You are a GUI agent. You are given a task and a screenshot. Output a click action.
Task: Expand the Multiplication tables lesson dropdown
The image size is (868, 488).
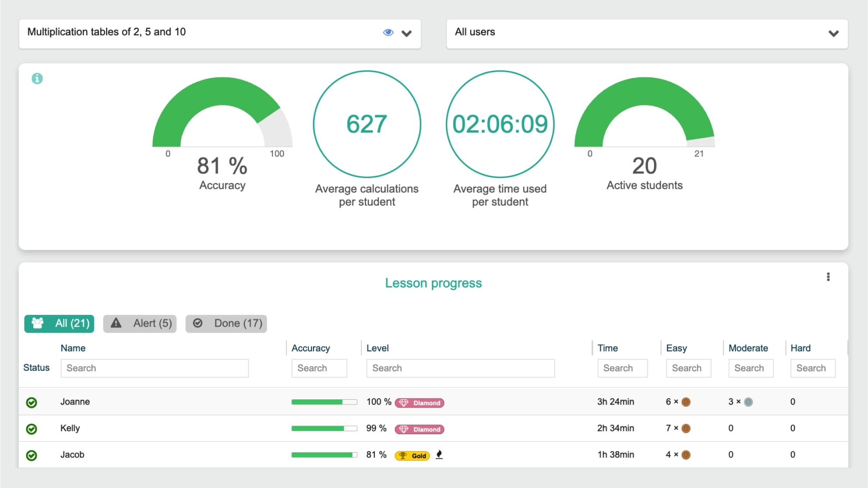(406, 34)
